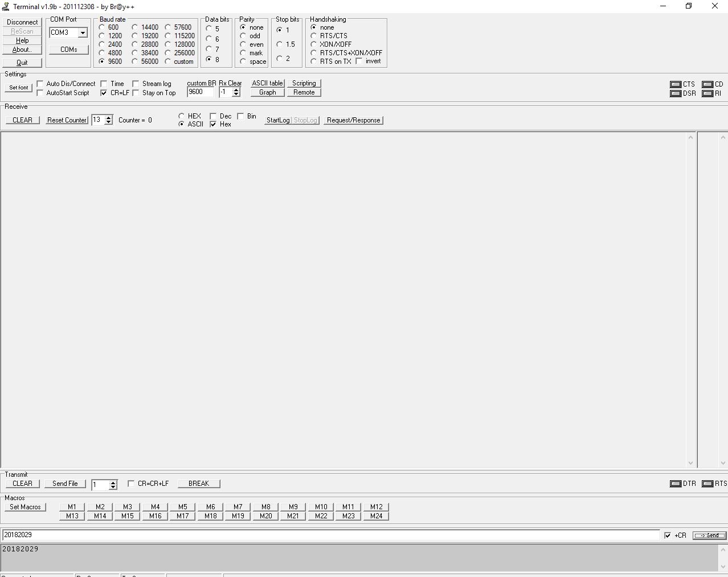728x577 pixels.
Task: Toggle the Dec display checkbox
Action: click(214, 116)
